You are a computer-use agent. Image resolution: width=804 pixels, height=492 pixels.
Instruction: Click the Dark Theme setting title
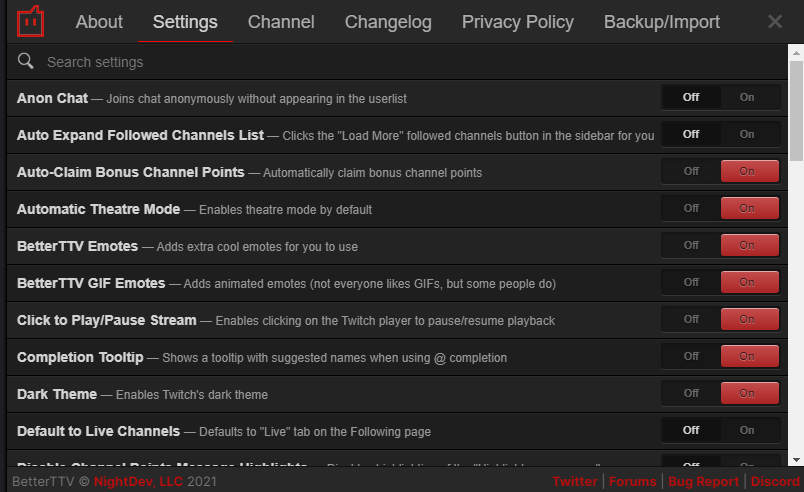57,394
